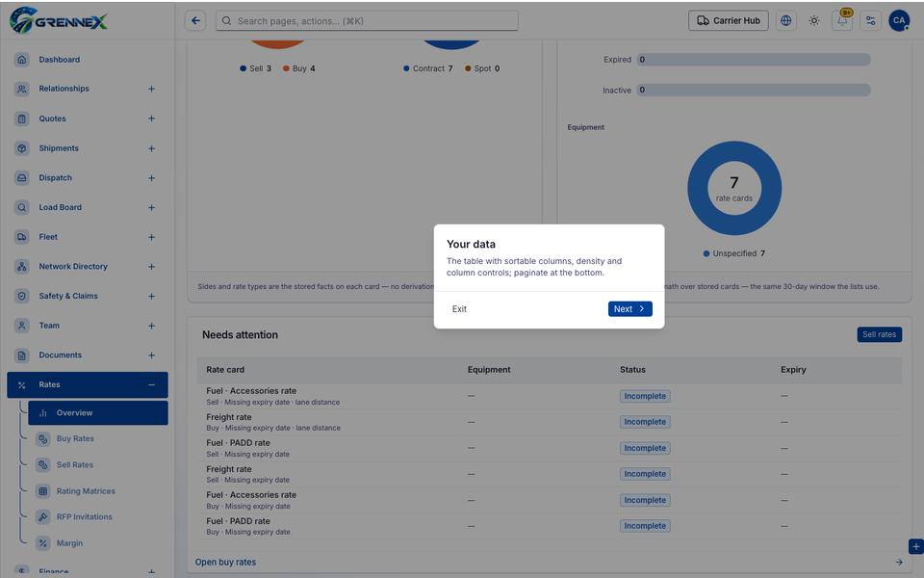
Task: Click the Sell rates button
Action: [x=879, y=334]
